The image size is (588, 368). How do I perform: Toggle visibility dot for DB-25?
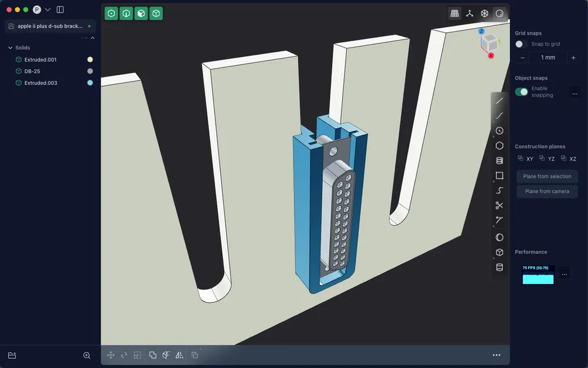coord(90,71)
